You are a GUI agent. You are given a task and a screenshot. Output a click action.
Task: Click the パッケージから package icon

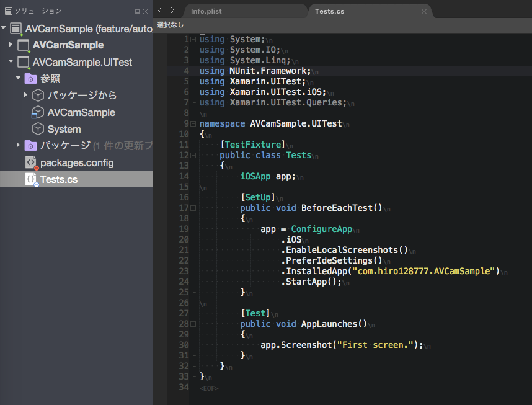38,96
